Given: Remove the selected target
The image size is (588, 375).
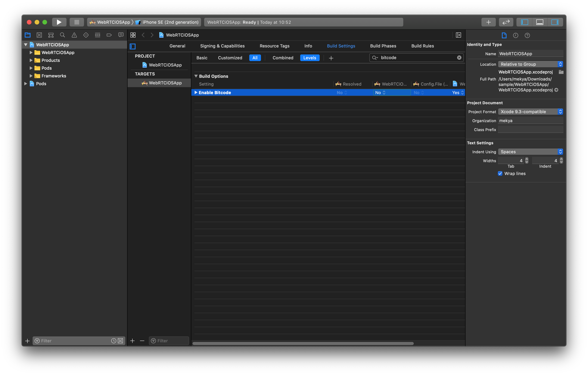Looking at the screenshot, I should click(142, 341).
